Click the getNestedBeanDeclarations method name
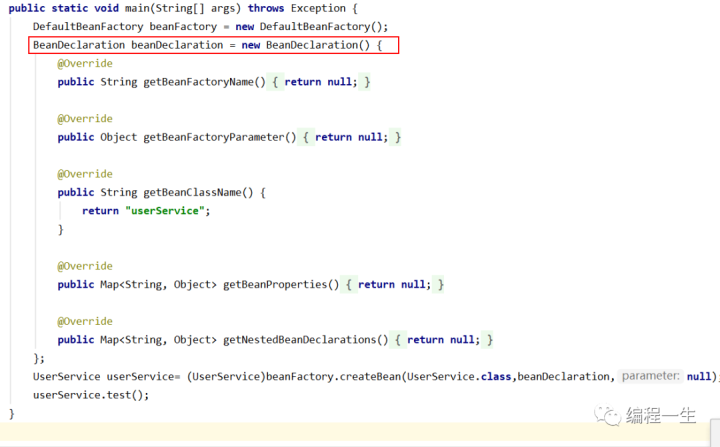 [300, 339]
